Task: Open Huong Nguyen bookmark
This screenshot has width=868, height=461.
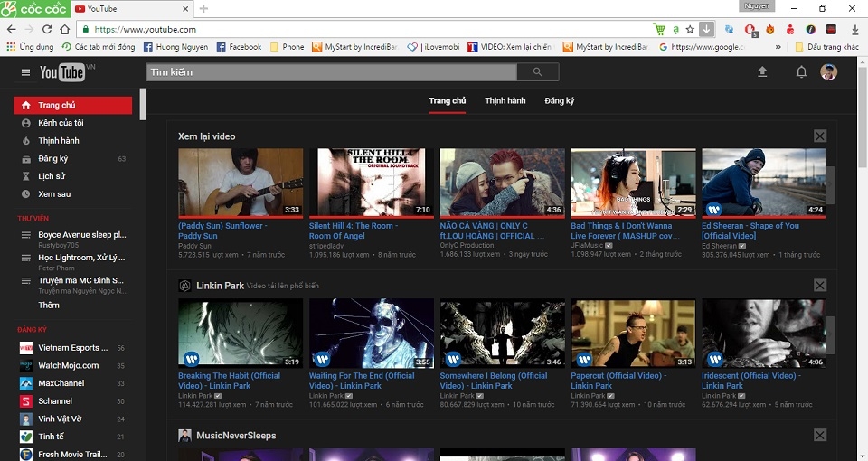Action: click(x=176, y=47)
